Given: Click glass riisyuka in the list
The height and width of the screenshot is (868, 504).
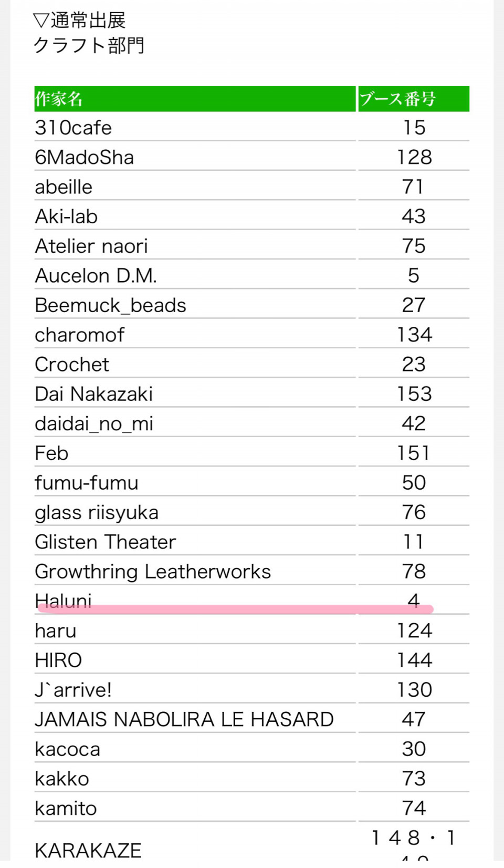Looking at the screenshot, I should click(97, 512).
